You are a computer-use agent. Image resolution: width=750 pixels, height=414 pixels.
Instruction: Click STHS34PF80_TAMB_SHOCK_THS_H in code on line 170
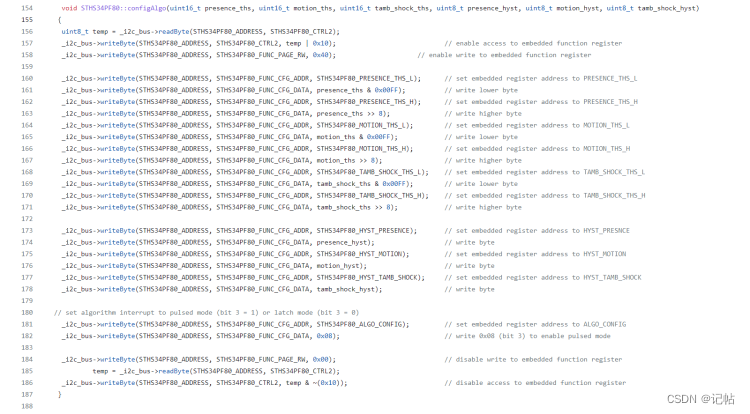click(x=371, y=196)
